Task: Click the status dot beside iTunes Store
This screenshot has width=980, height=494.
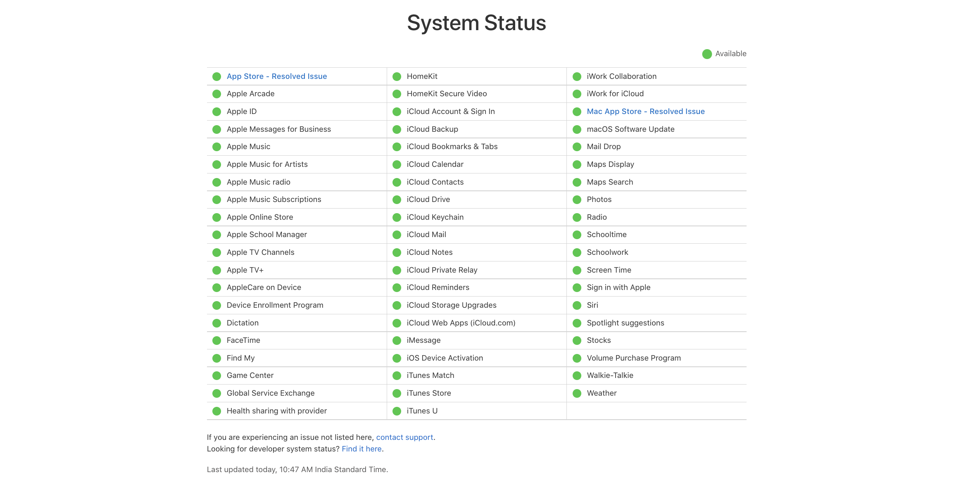Action: (x=397, y=394)
